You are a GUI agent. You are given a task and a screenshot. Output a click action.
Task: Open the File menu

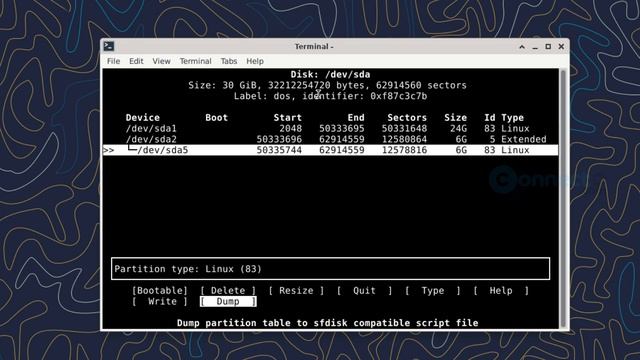coord(113,61)
